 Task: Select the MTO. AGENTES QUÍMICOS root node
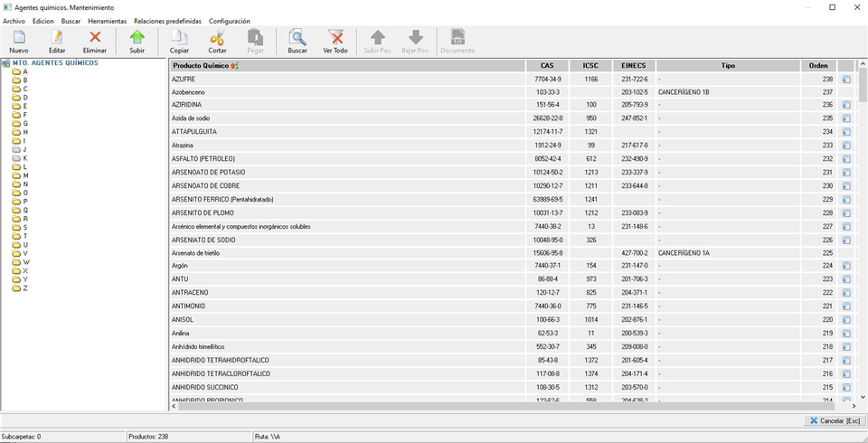[54, 63]
